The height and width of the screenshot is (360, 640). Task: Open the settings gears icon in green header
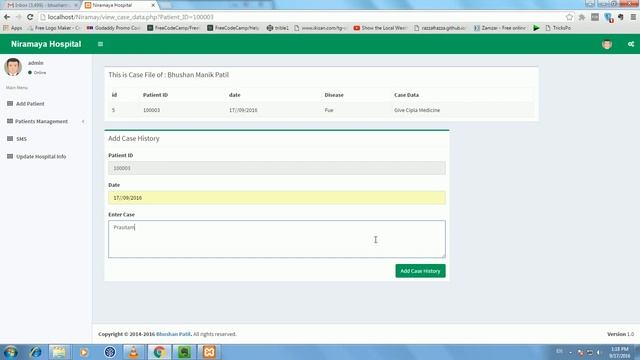(x=631, y=44)
